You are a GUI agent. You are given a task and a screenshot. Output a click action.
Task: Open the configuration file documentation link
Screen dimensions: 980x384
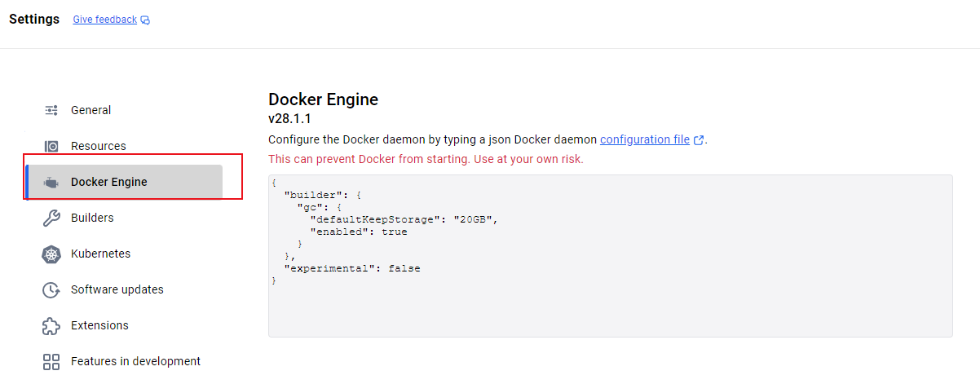pyautogui.click(x=645, y=139)
